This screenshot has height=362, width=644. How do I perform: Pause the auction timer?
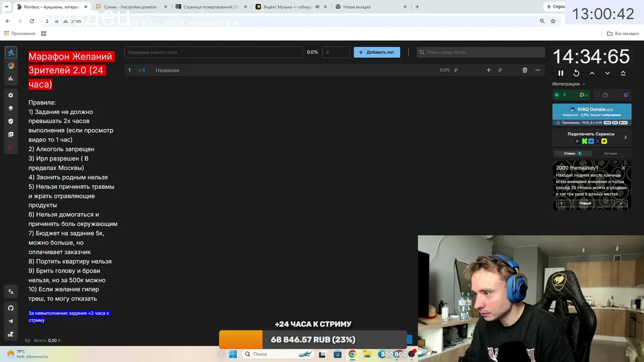coord(561,73)
